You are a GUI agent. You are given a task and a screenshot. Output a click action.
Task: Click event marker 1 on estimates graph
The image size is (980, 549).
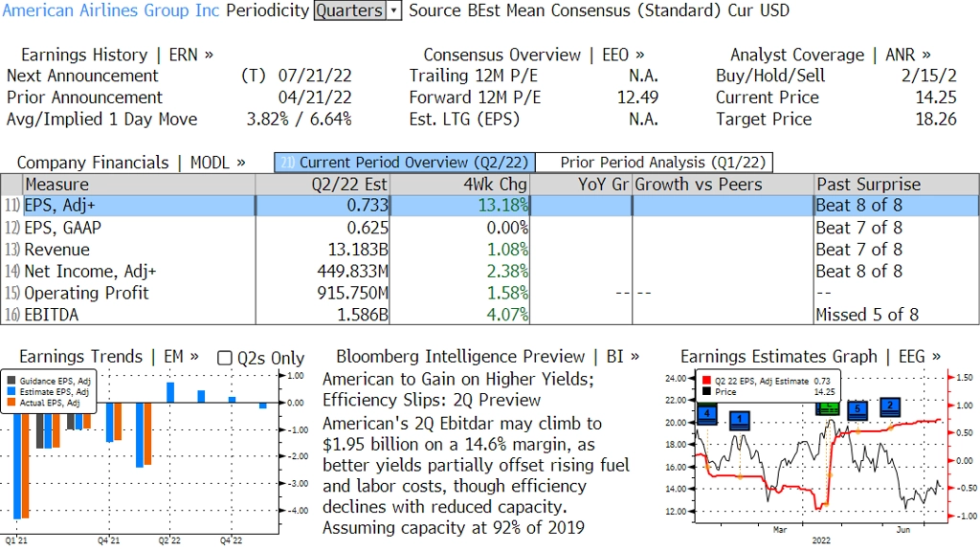click(740, 420)
